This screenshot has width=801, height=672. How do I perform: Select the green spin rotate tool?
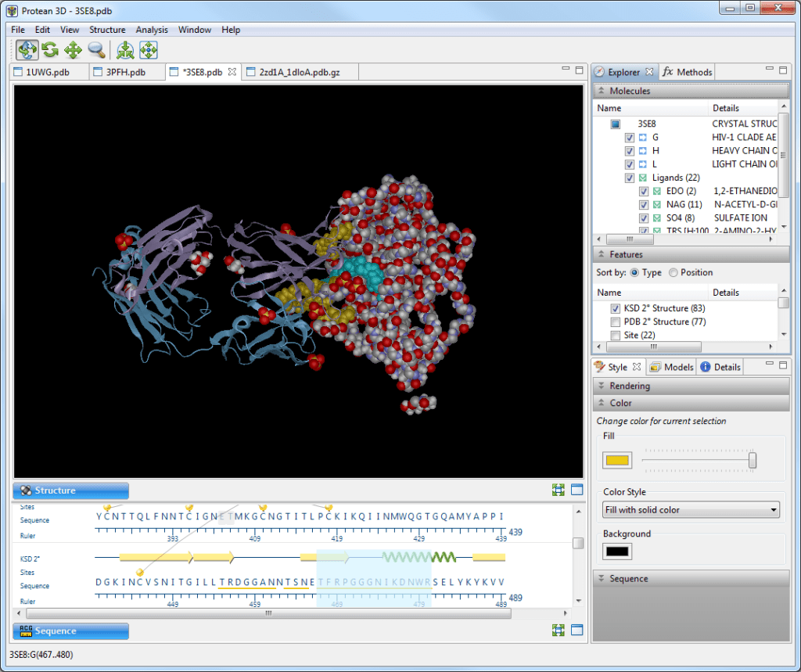(50, 50)
